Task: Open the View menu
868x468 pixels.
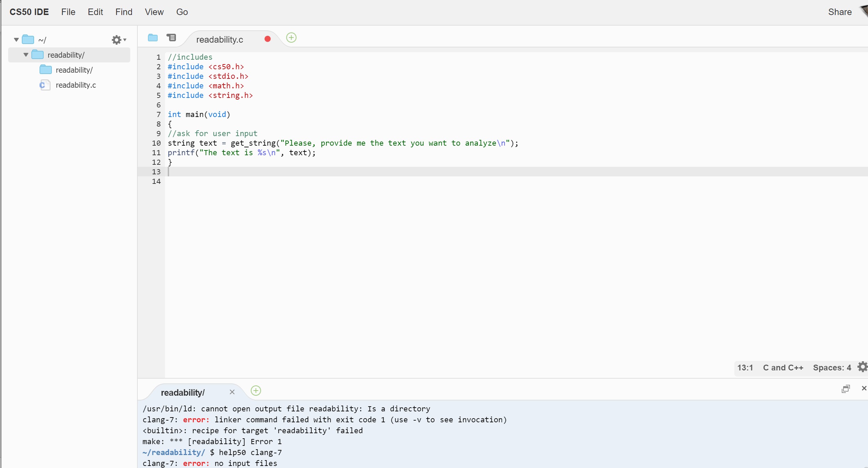Action: coord(154,12)
